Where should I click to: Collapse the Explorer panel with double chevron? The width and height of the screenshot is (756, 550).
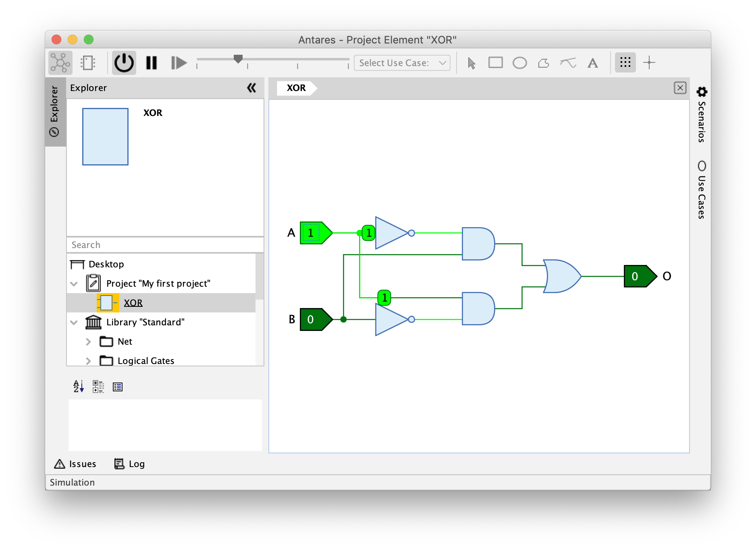click(x=251, y=88)
